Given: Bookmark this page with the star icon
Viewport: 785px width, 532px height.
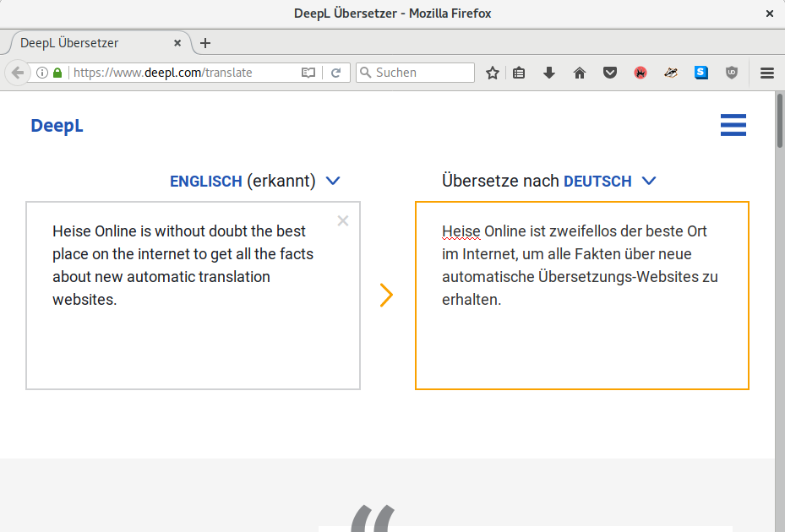Looking at the screenshot, I should pos(493,73).
